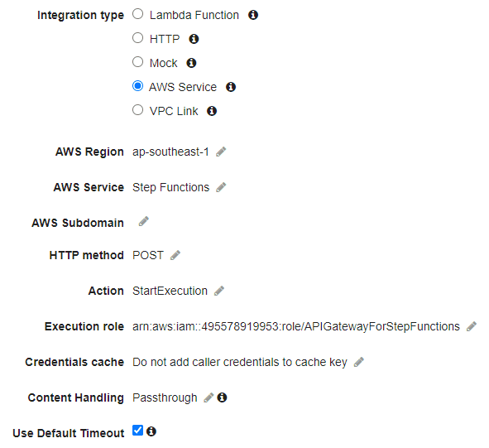Open info icon beside Lambda Function
This screenshot has width=489, height=448.
click(x=253, y=15)
